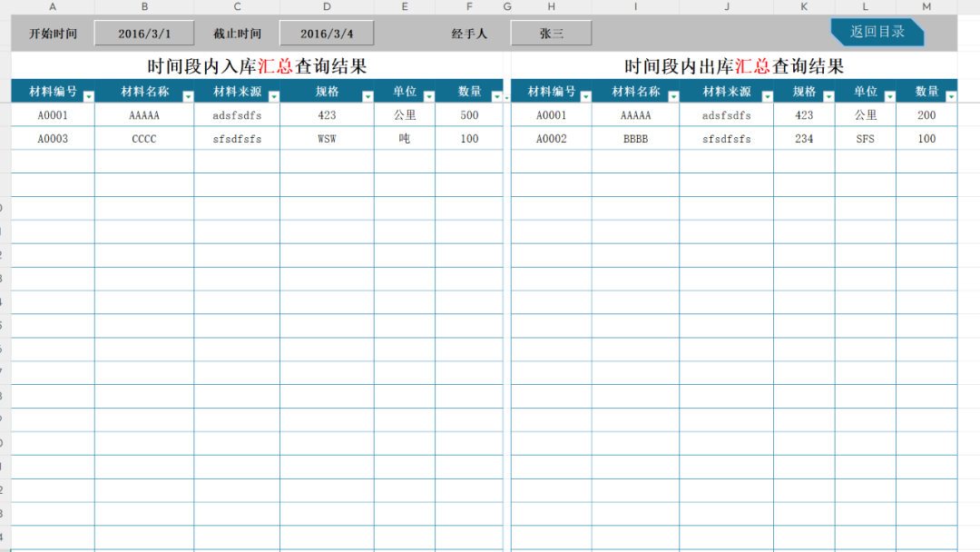Open 材料来源 filter in 入库 table
Screen dimensions: 980x552
point(274,96)
